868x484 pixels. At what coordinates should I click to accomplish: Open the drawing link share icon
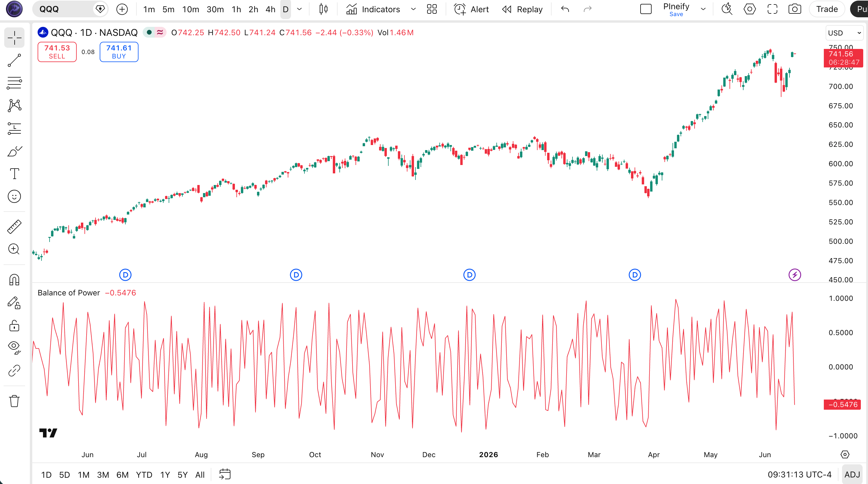14,371
